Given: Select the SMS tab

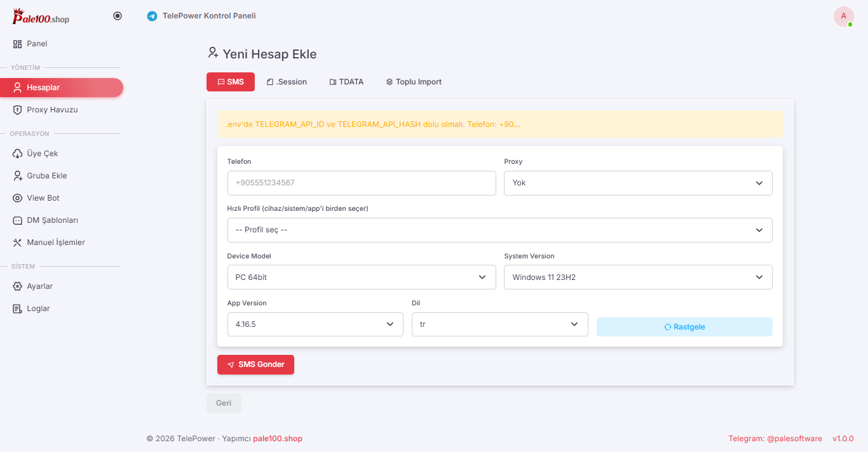Looking at the screenshot, I should coord(231,82).
